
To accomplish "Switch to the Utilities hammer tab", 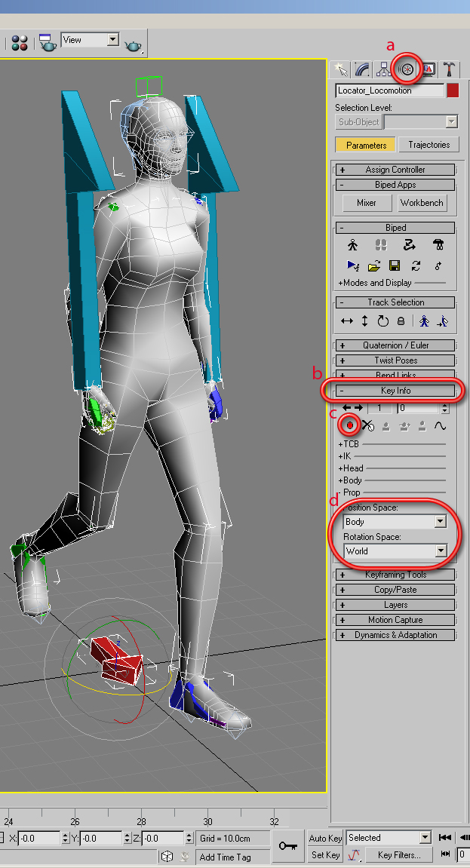I will (450, 69).
